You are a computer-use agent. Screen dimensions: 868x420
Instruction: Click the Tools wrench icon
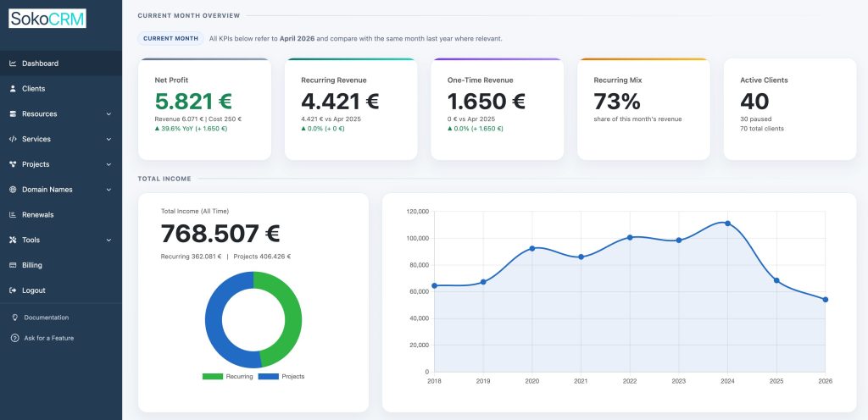[13, 240]
